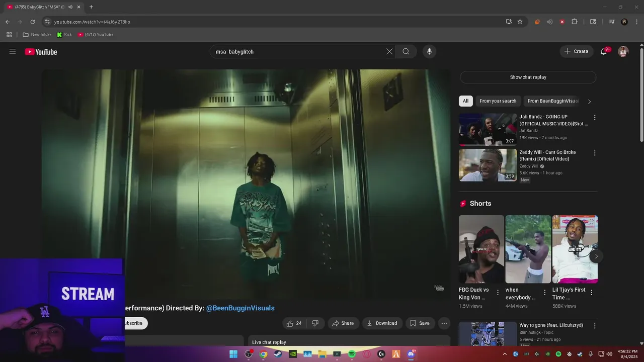Open a new browser tab
644x362 pixels.
pos(91,7)
